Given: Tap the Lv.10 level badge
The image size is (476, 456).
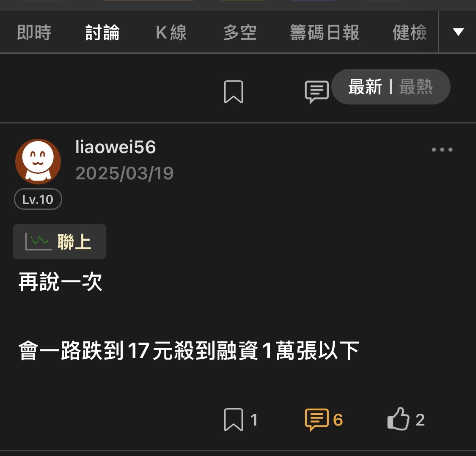Looking at the screenshot, I should 38,199.
